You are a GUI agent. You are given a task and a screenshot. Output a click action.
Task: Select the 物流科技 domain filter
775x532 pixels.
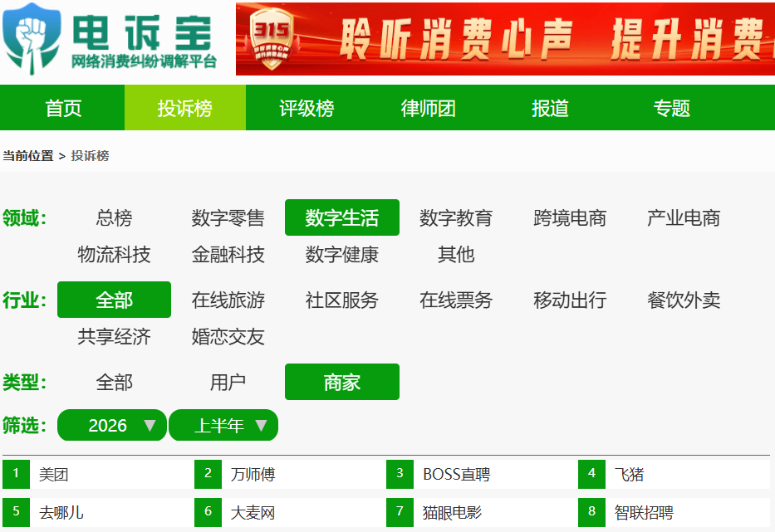point(114,255)
